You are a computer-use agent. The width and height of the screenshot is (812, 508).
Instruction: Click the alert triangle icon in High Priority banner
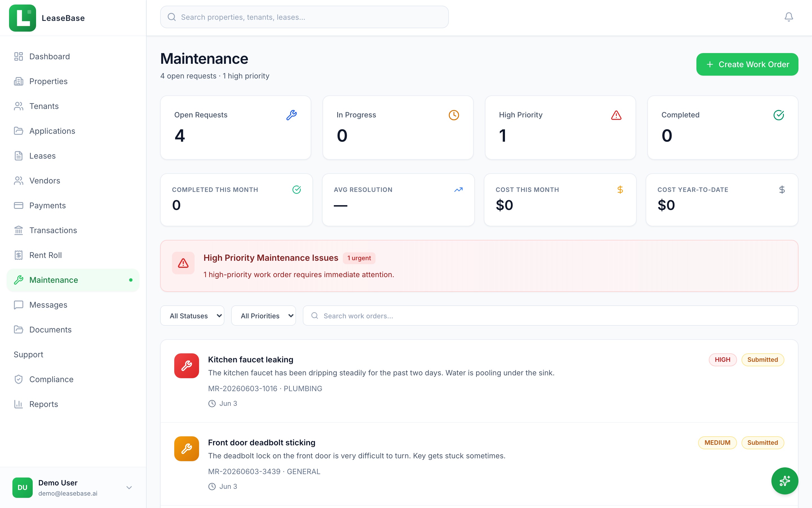point(183,263)
